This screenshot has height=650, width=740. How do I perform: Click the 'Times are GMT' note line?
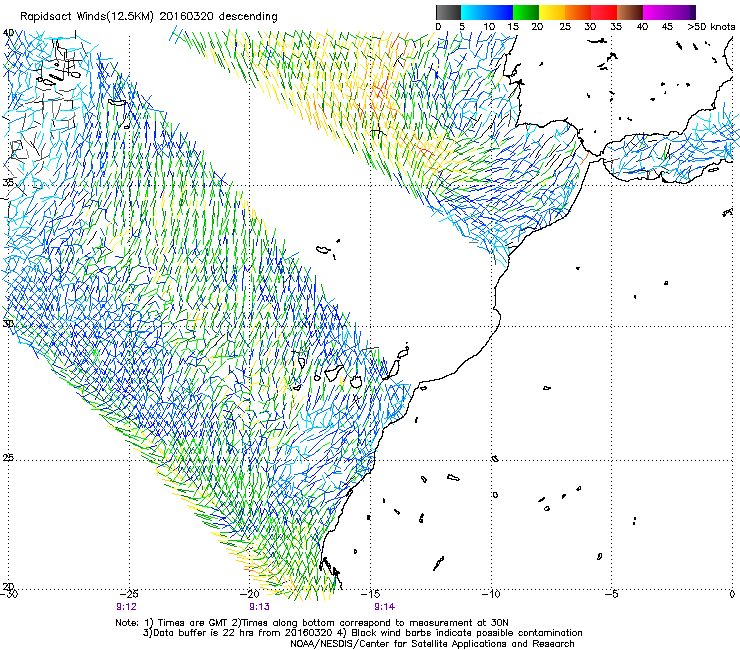coord(311,623)
